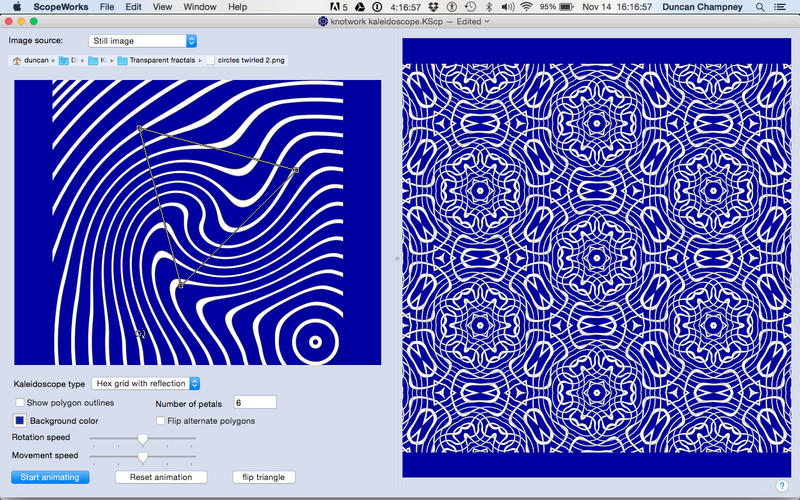
Task: Enable Show polygon outlines checkbox
Action: 20,403
